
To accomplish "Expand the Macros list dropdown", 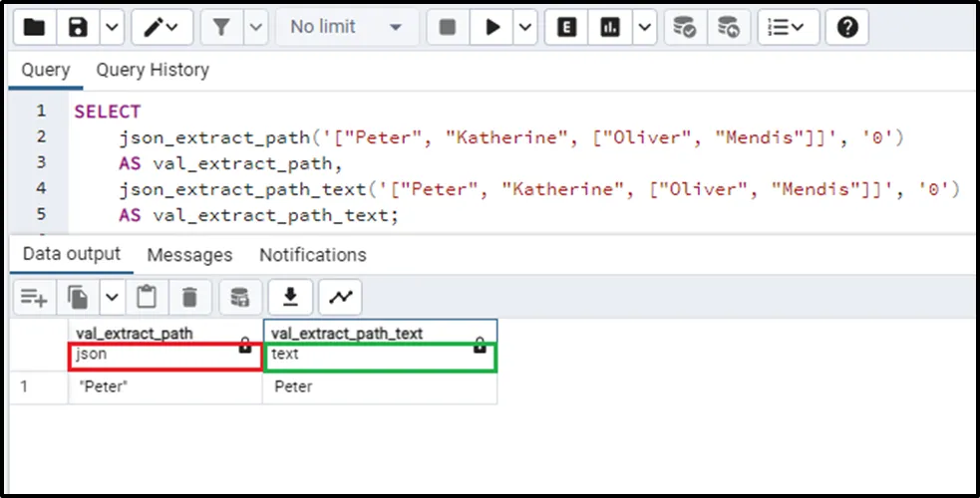I will [788, 28].
